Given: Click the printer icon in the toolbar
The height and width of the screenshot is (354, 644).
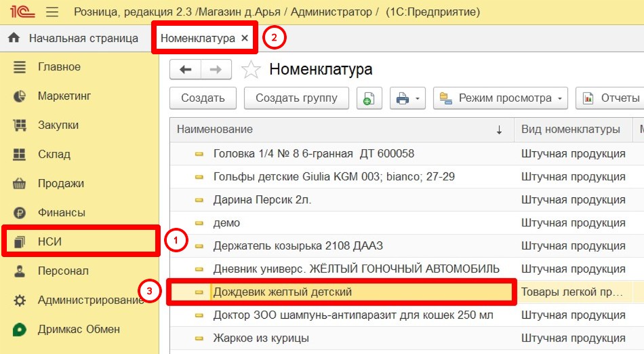Looking at the screenshot, I should pyautogui.click(x=402, y=98).
